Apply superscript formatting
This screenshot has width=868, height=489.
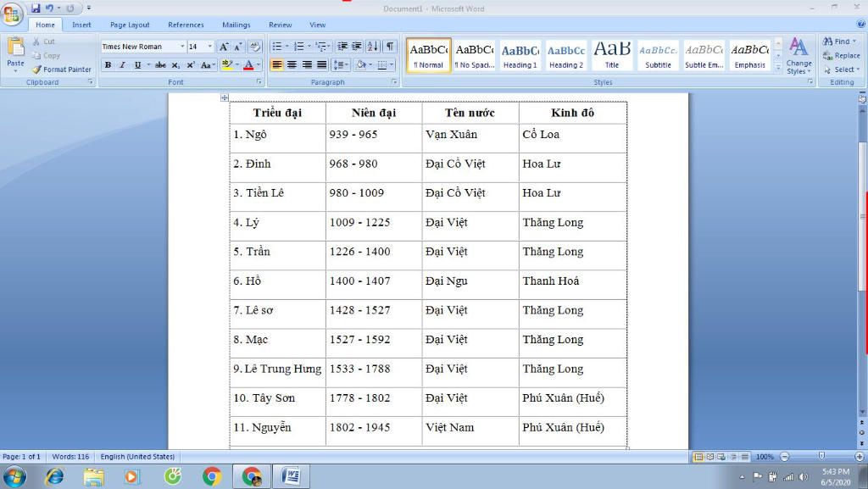[191, 65]
